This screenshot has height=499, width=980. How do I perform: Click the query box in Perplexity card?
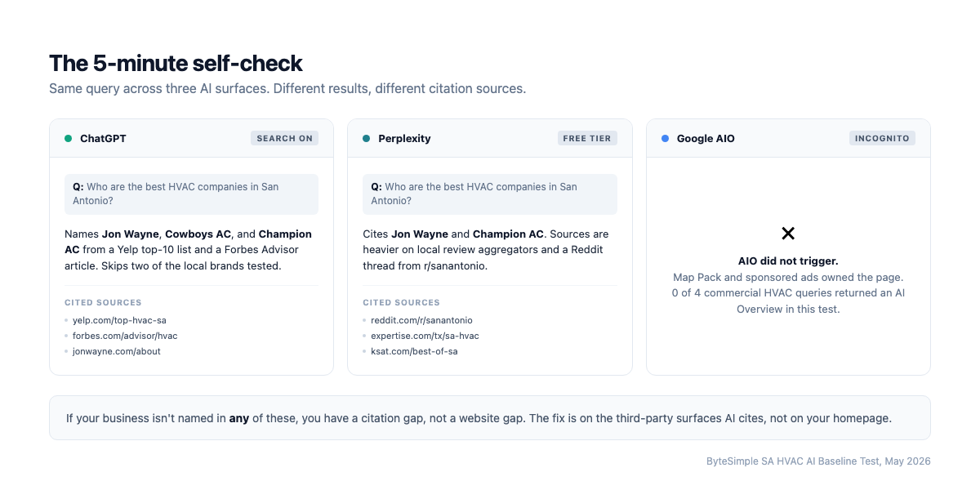pyautogui.click(x=490, y=194)
